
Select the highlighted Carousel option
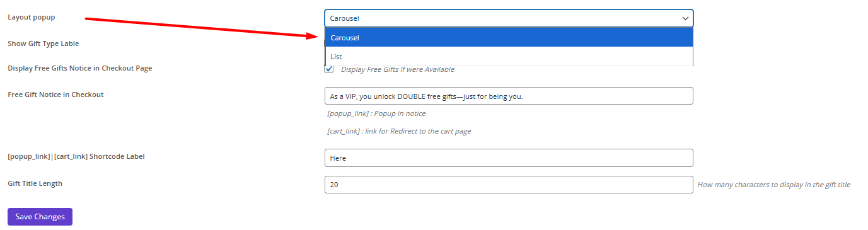click(x=509, y=38)
